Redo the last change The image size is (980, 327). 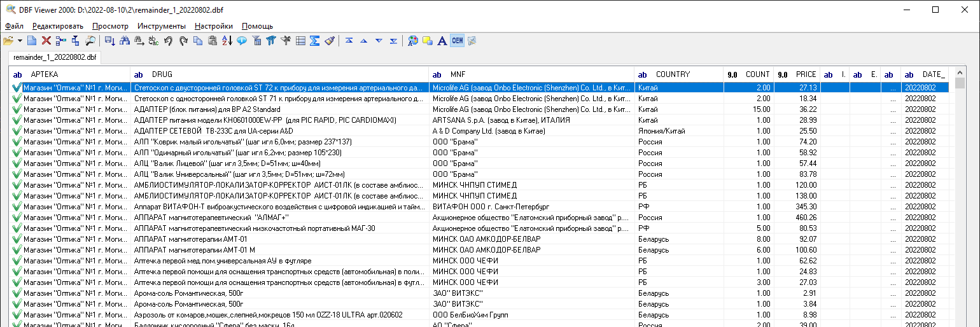tap(183, 41)
